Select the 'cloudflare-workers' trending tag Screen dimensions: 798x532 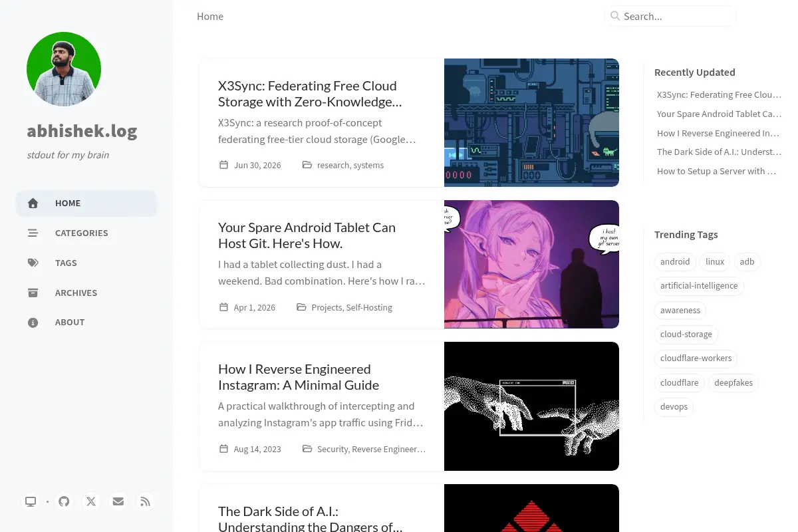pyautogui.click(x=696, y=358)
